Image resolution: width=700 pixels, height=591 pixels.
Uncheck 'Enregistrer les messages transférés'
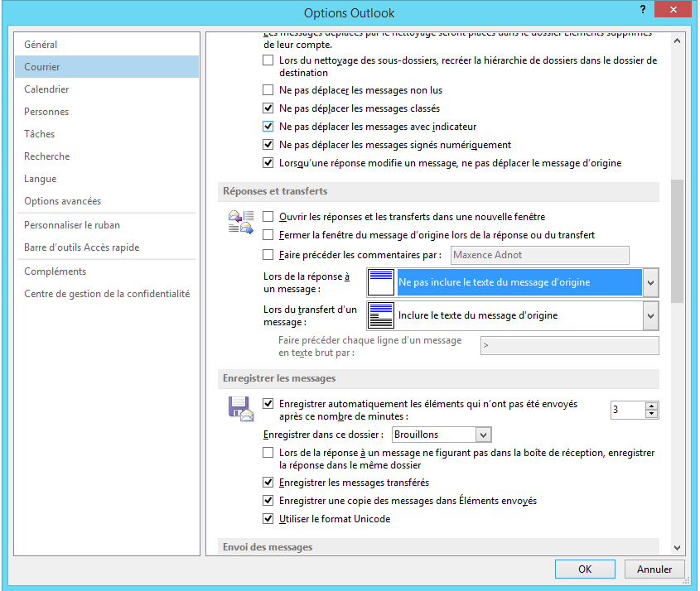[x=268, y=483]
